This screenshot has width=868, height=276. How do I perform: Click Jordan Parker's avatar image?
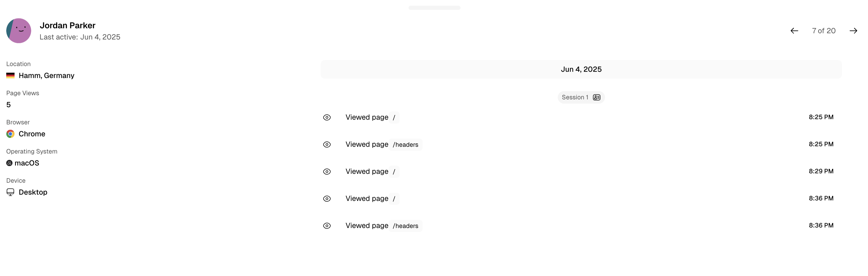coord(19,31)
